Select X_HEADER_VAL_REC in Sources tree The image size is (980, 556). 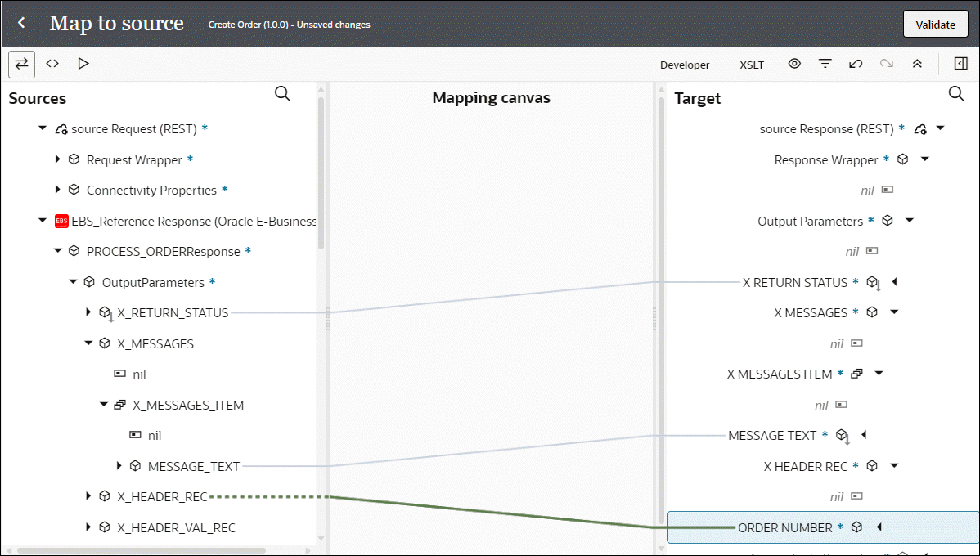pyautogui.click(x=176, y=528)
